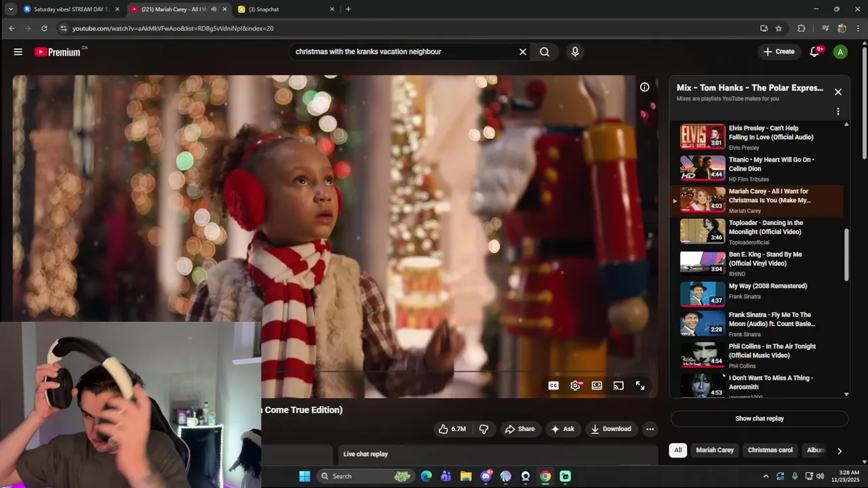Open Microsoft Edge from taskbar

426,476
